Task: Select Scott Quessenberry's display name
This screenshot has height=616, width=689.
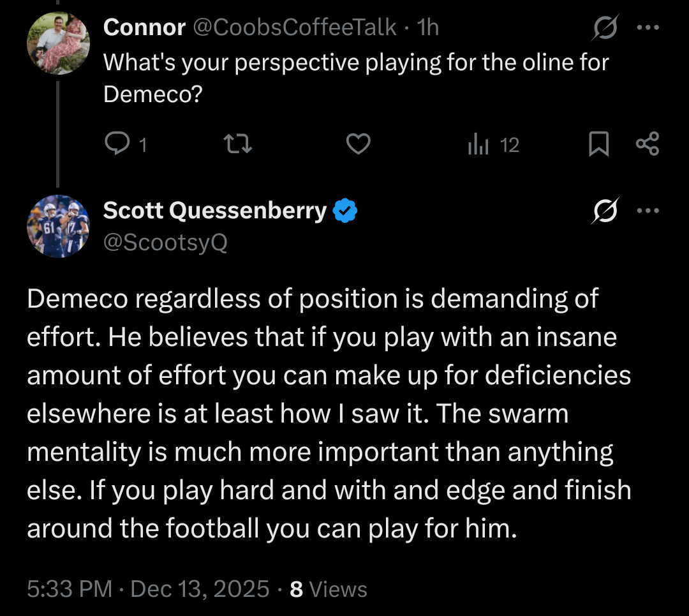Action: click(x=214, y=211)
